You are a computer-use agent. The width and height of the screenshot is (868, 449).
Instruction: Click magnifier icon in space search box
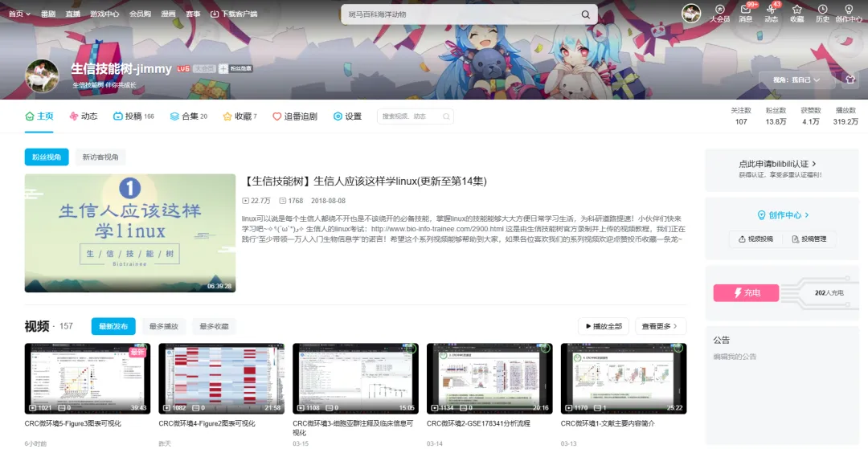pos(446,116)
